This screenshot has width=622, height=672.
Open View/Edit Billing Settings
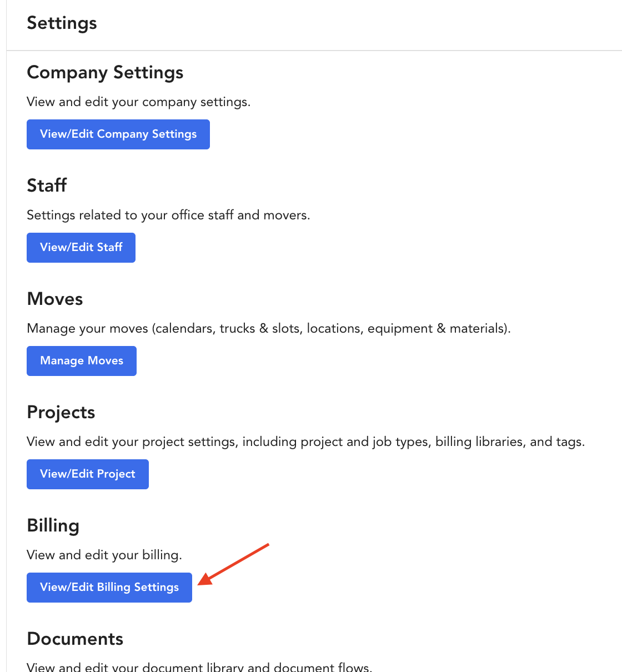pos(109,588)
